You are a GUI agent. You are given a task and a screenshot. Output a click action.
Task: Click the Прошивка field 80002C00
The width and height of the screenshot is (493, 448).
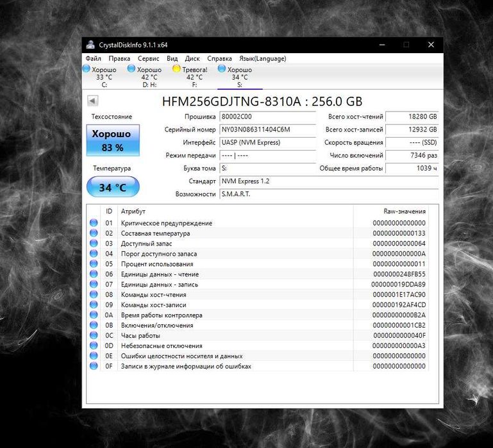click(267, 117)
